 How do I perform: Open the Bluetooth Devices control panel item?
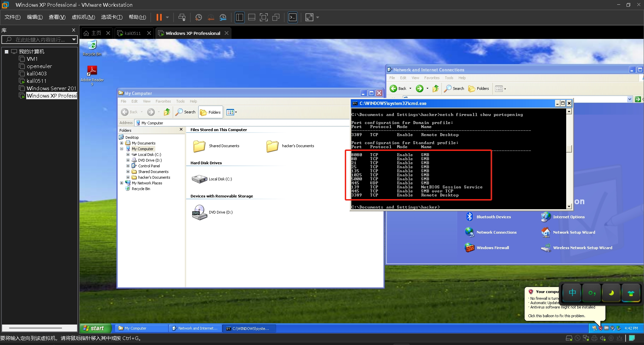click(488, 217)
